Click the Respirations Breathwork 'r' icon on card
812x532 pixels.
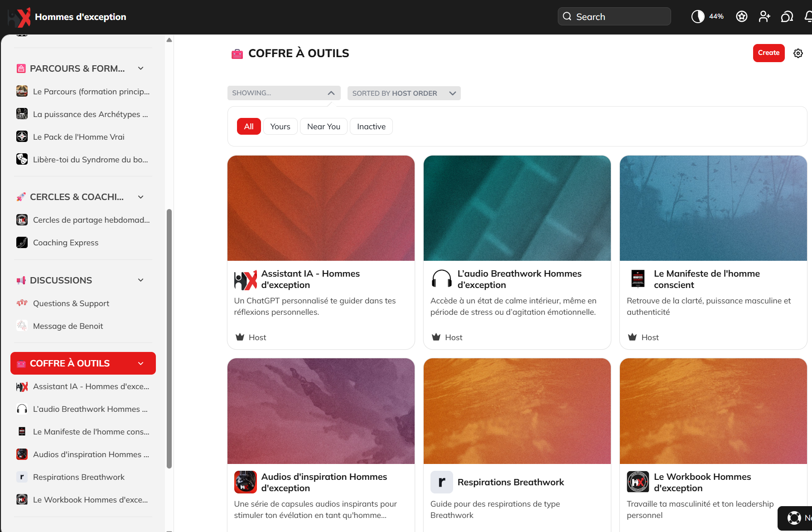coord(441,482)
